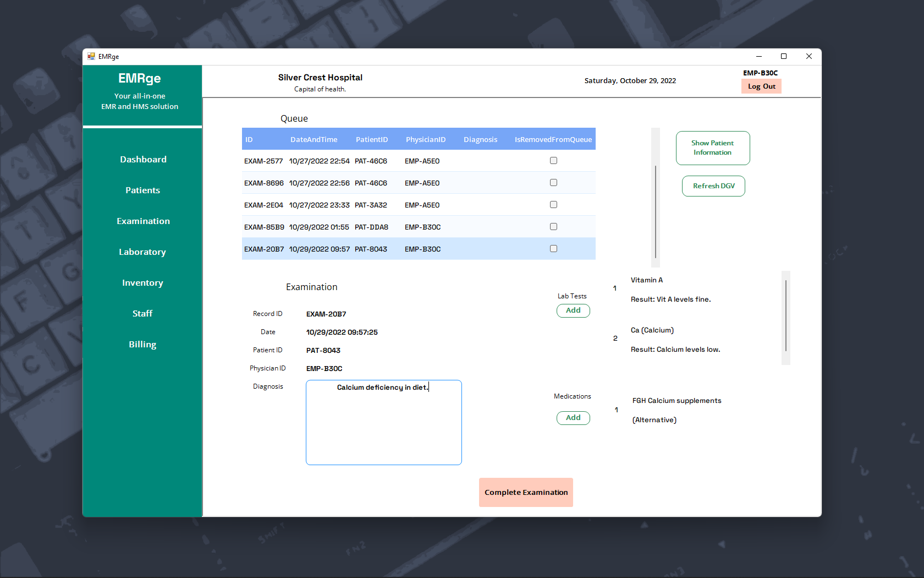Screen dimensions: 924x578
Task: Click the Log Out button
Action: tap(761, 86)
